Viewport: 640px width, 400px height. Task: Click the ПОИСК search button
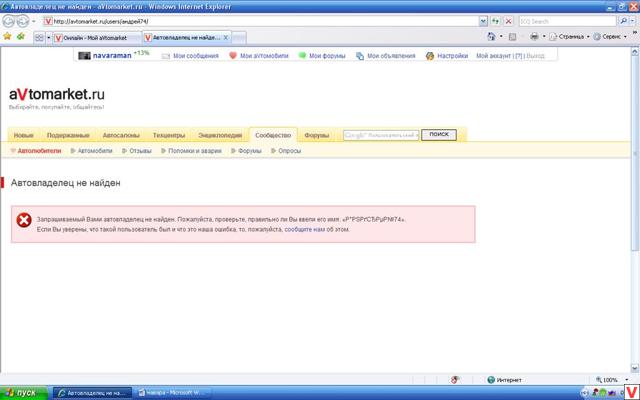pos(439,135)
